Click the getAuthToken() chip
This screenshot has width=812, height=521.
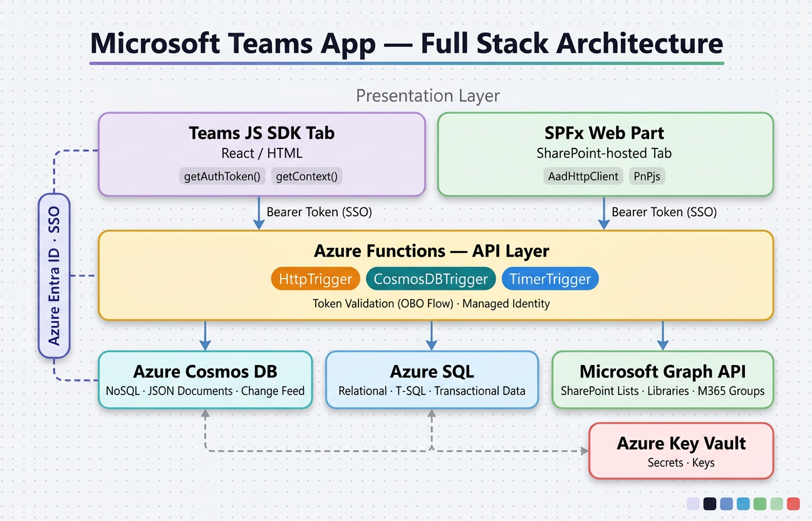point(222,176)
